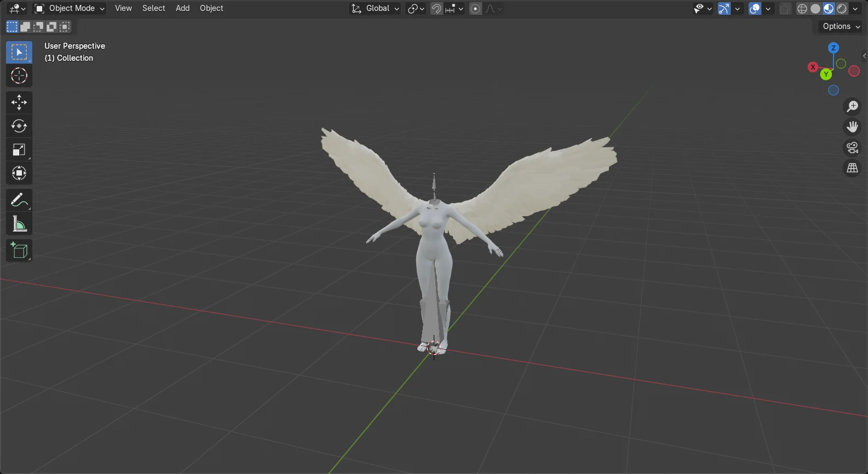Toggle the snapping magnet button
Image resolution: width=868 pixels, height=474 pixels.
tap(436, 9)
